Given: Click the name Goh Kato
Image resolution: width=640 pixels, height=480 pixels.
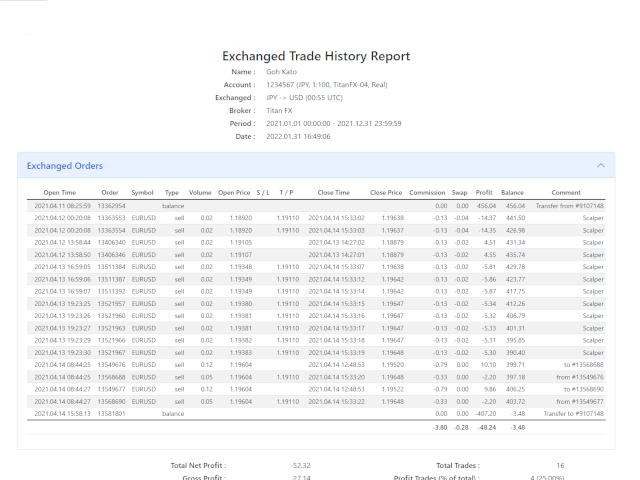Looking at the screenshot, I should (281, 72).
